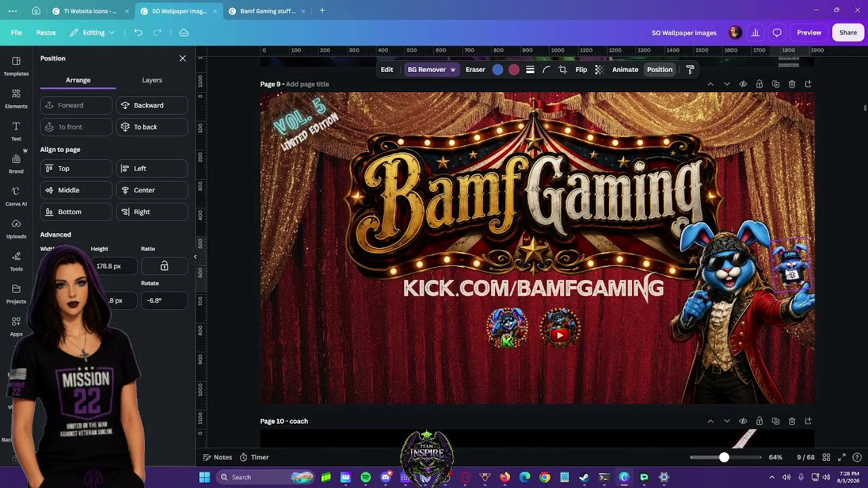868x488 pixels.
Task: Switch to the TI Website Icons tab
Action: pos(90,11)
